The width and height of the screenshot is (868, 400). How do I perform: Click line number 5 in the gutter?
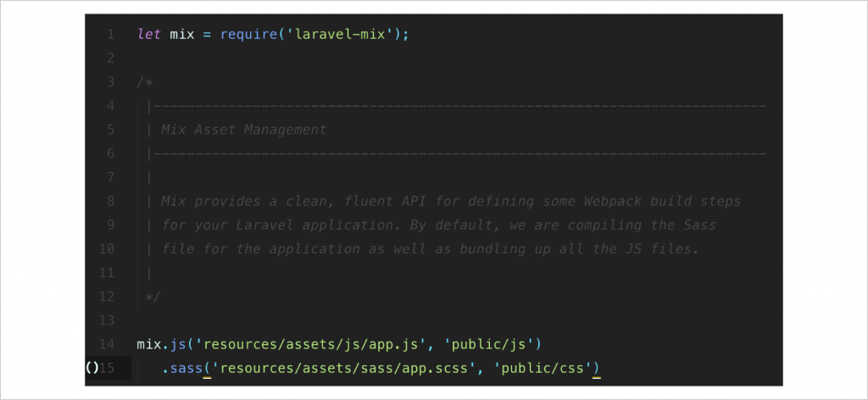pyautogui.click(x=111, y=130)
